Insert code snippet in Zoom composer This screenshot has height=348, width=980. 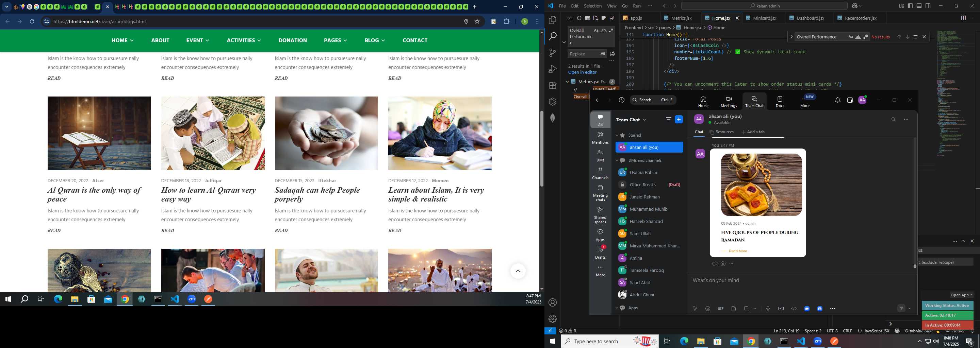pos(794,309)
